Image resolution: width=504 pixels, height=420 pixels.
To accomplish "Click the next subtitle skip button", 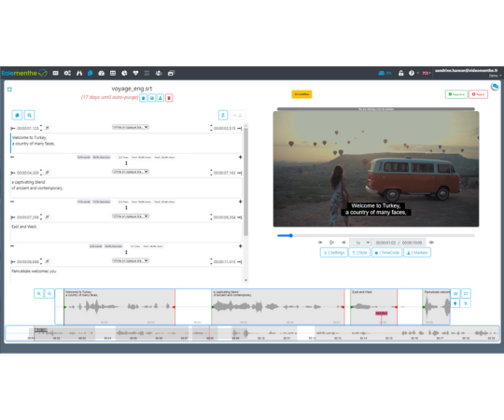I will (x=343, y=243).
